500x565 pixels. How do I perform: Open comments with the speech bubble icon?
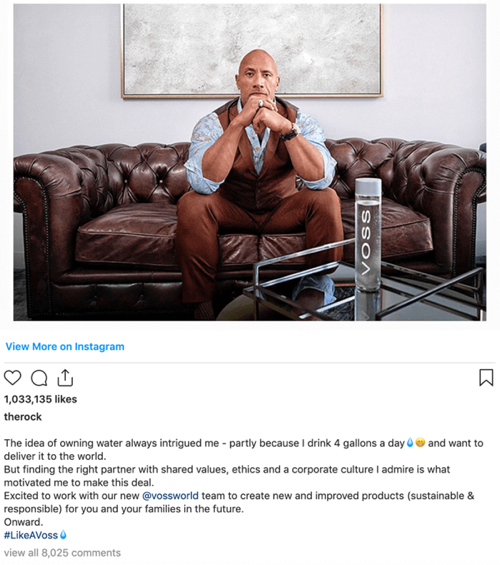(39, 378)
